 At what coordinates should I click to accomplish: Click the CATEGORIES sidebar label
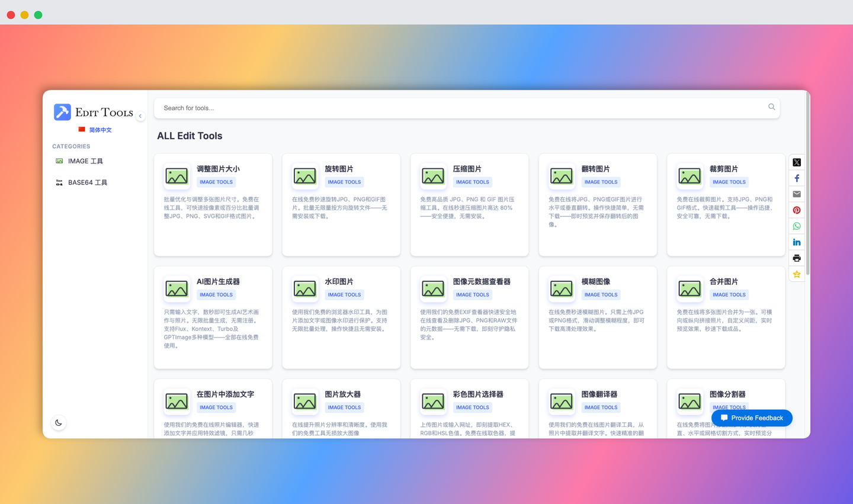click(71, 146)
